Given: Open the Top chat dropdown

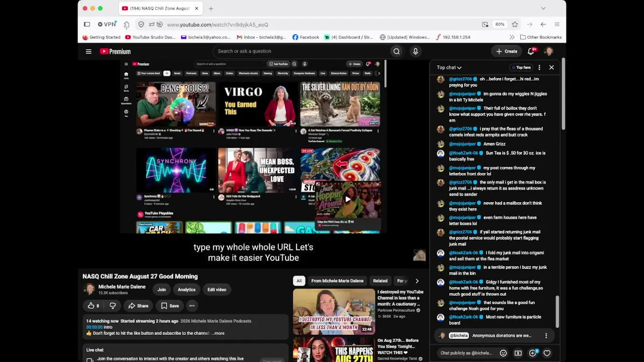Looking at the screenshot, I should tap(449, 67).
